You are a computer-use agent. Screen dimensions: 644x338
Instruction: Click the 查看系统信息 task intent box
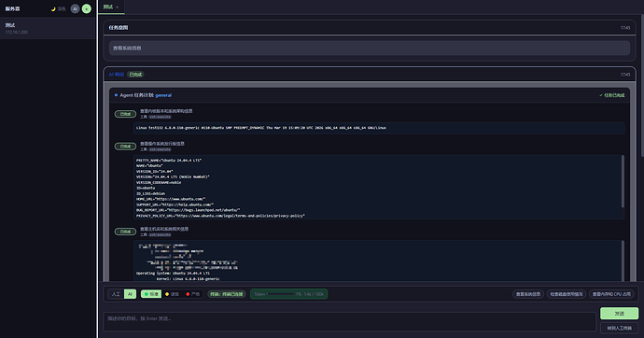coord(370,48)
